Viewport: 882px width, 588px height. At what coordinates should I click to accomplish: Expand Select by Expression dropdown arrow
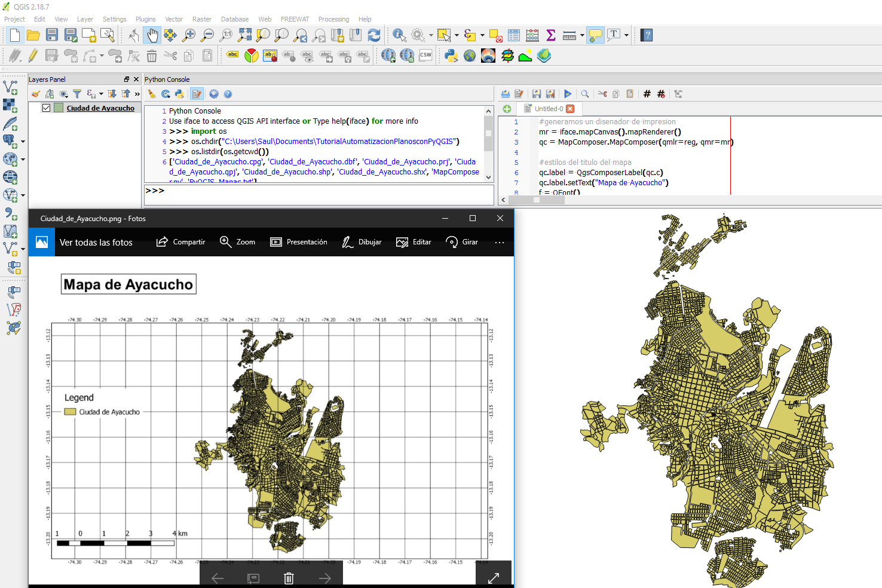tap(482, 35)
